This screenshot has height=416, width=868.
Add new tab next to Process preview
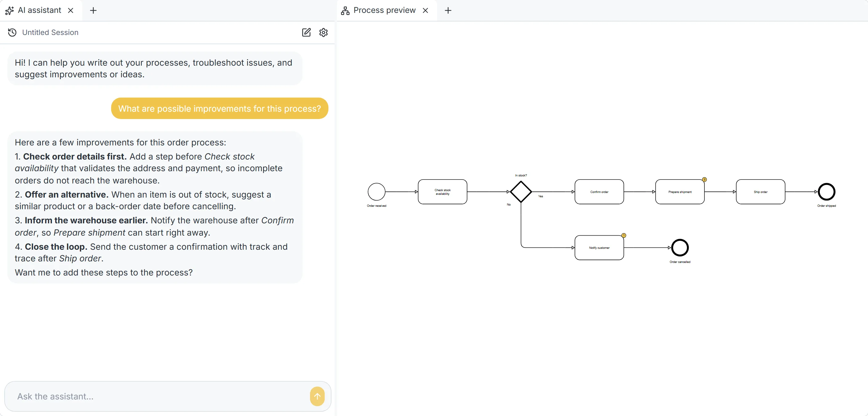click(x=448, y=10)
